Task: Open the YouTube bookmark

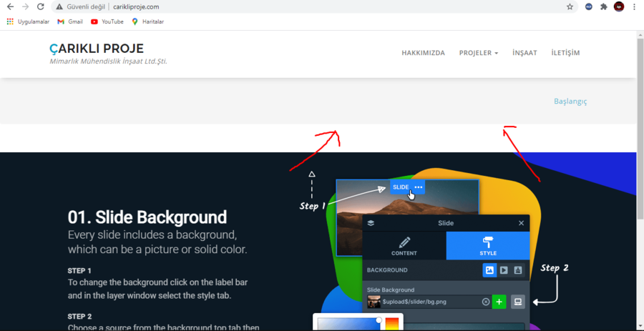Action: pyautogui.click(x=107, y=21)
